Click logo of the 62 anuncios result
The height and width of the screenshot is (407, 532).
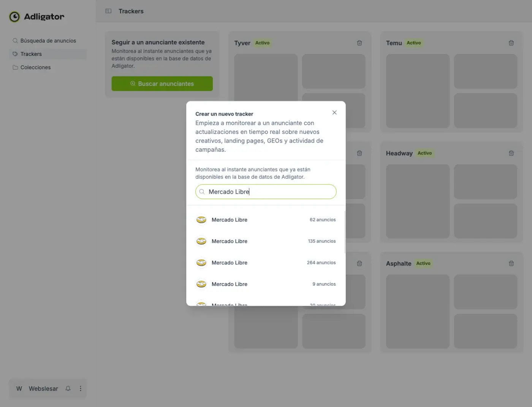(201, 220)
